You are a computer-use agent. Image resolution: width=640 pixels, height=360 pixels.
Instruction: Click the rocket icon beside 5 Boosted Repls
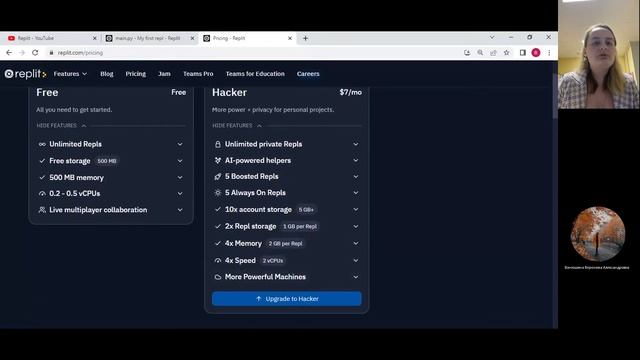pyautogui.click(x=218, y=176)
